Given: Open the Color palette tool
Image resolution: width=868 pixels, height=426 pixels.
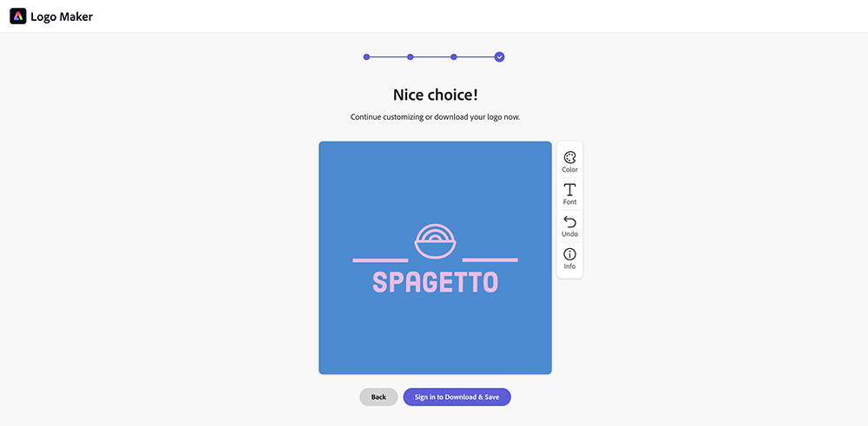Looking at the screenshot, I should pos(569,161).
